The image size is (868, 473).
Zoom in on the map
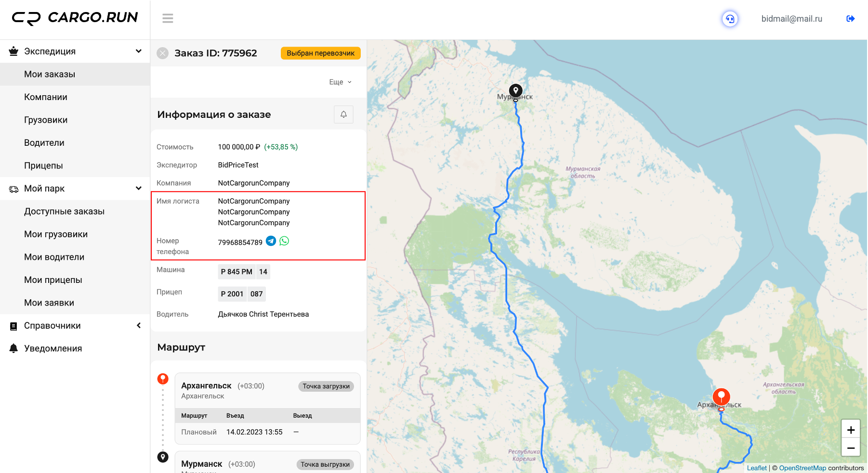[851, 430]
